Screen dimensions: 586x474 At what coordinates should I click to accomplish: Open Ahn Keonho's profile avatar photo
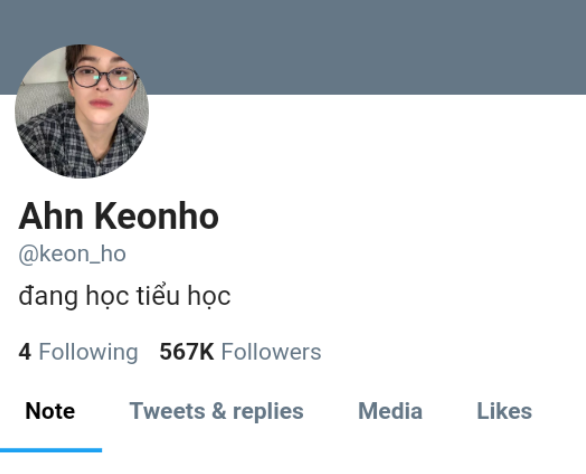(x=82, y=111)
